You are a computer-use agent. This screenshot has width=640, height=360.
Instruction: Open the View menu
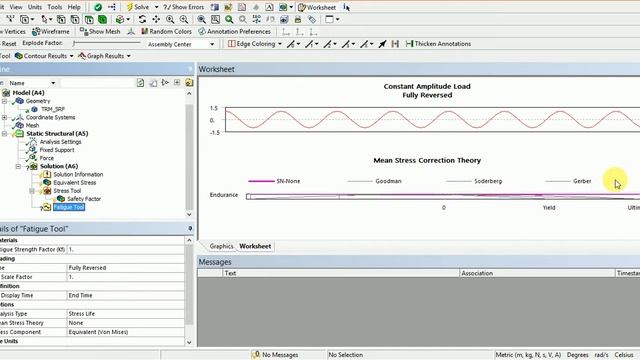pos(16,7)
